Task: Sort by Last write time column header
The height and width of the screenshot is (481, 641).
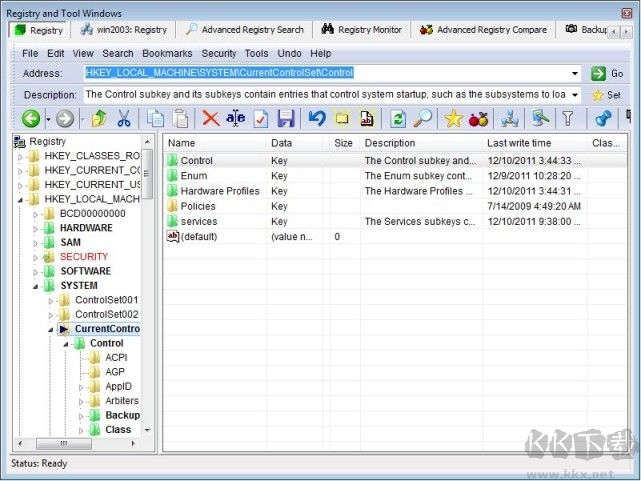Action: (x=535, y=143)
